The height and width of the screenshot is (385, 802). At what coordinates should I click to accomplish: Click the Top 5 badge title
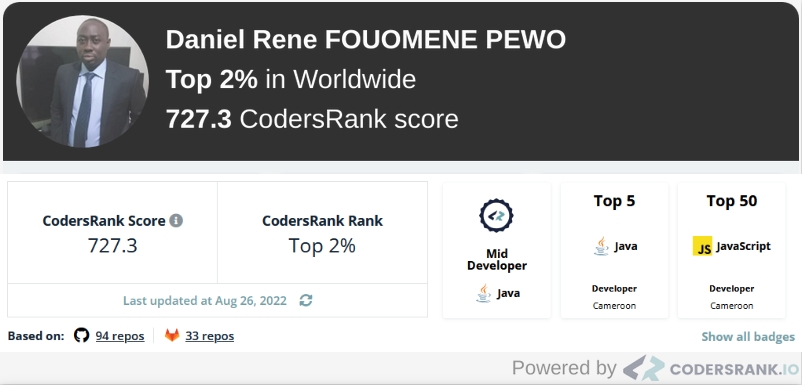(x=614, y=201)
